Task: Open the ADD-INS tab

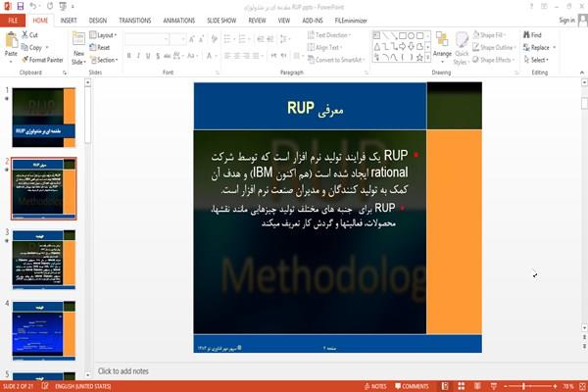Action: (x=313, y=21)
